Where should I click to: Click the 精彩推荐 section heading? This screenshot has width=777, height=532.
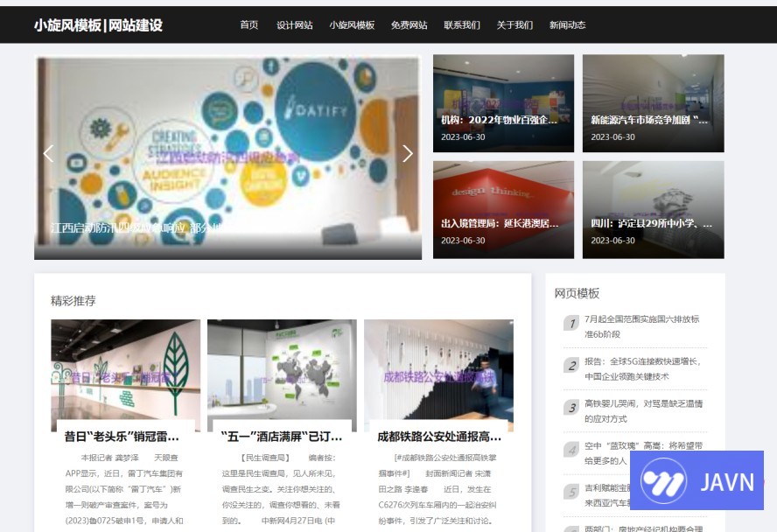click(73, 301)
